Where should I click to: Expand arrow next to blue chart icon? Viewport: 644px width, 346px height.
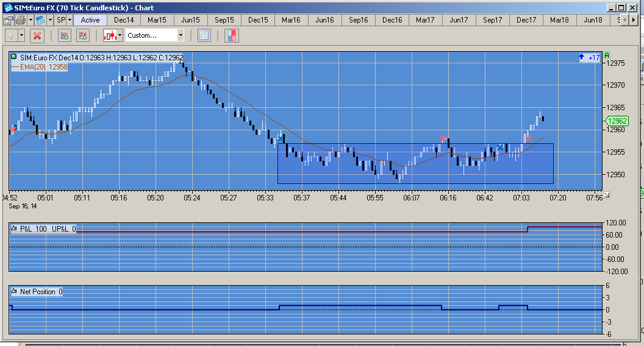click(x=50, y=20)
